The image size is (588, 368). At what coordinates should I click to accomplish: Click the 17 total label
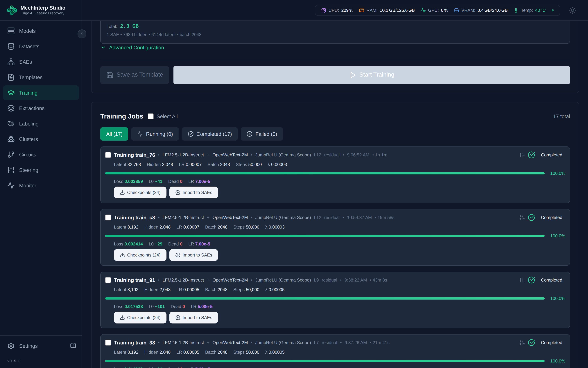click(561, 116)
